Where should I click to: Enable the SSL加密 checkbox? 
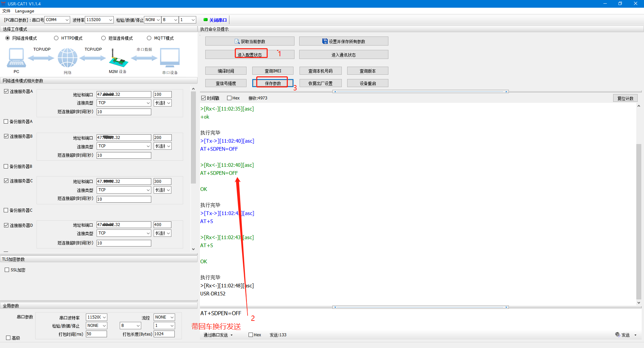pyautogui.click(x=7, y=270)
